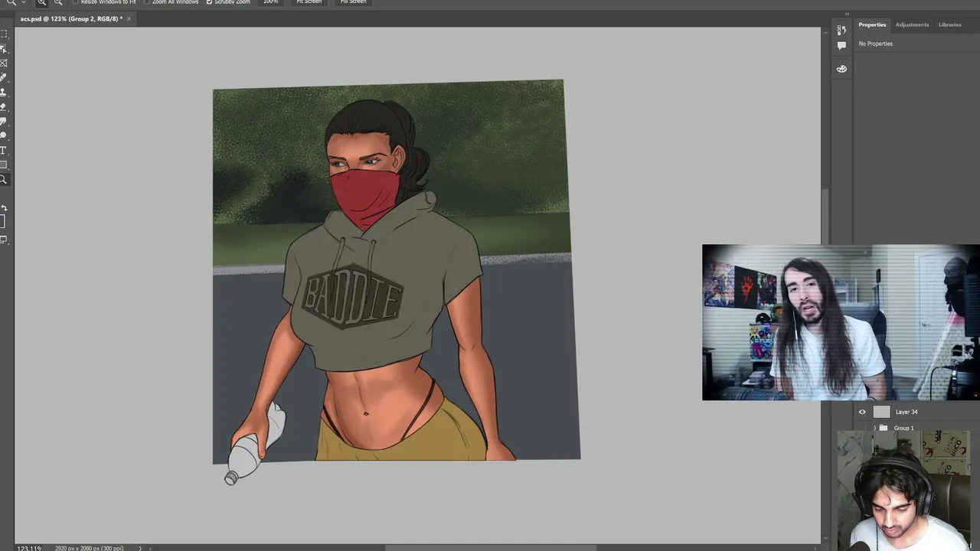Select the Dodge tool
The width and height of the screenshot is (980, 551).
pyautogui.click(x=4, y=136)
